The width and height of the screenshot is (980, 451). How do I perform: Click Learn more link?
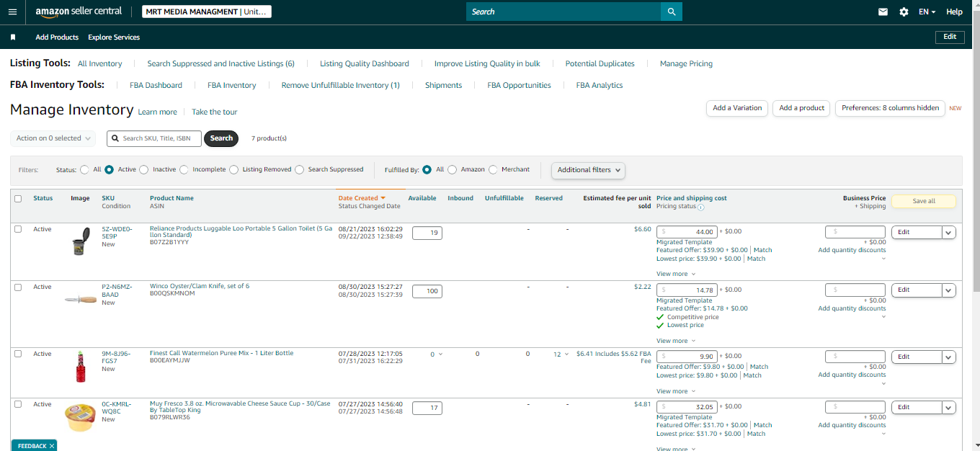[157, 112]
